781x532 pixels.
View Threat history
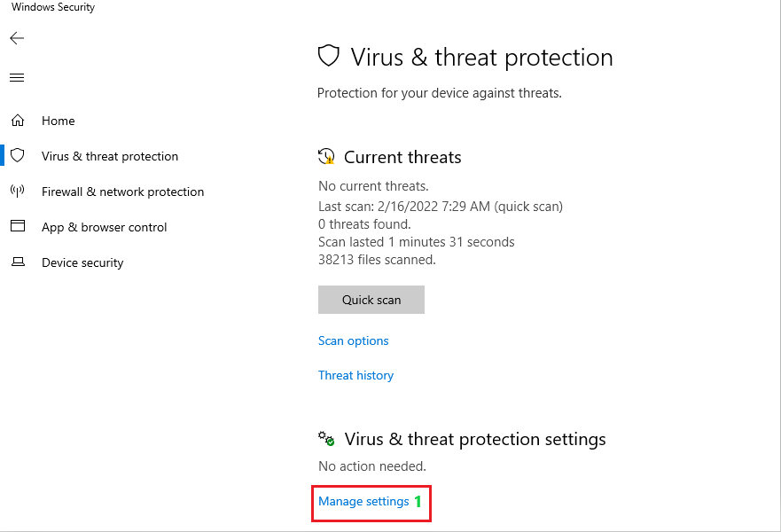[355, 375]
